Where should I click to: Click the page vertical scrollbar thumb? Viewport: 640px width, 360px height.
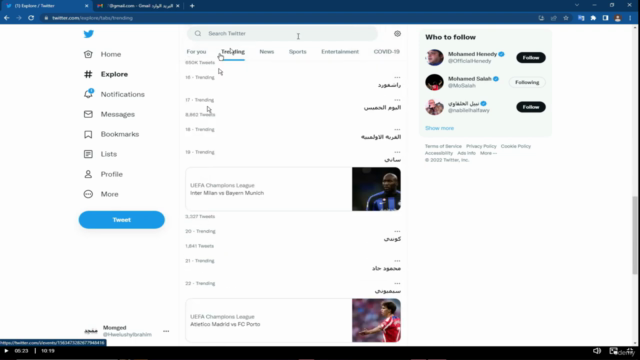tap(635, 235)
